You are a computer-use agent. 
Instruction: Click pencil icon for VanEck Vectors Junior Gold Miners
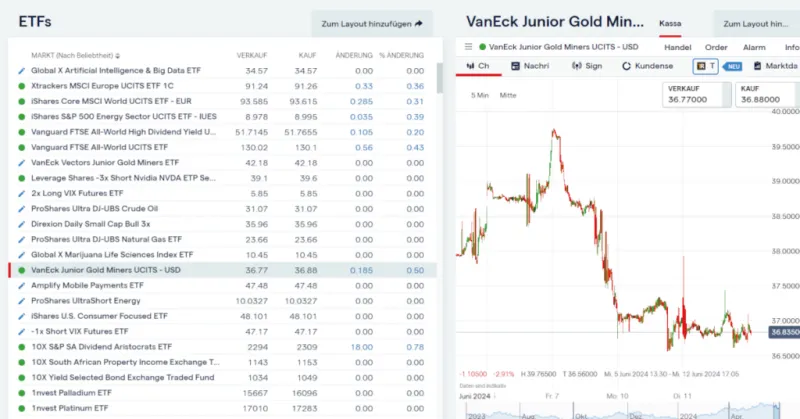[21, 163]
